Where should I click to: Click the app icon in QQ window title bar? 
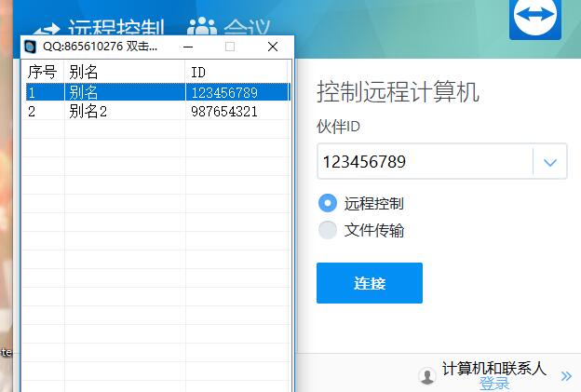click(x=31, y=47)
